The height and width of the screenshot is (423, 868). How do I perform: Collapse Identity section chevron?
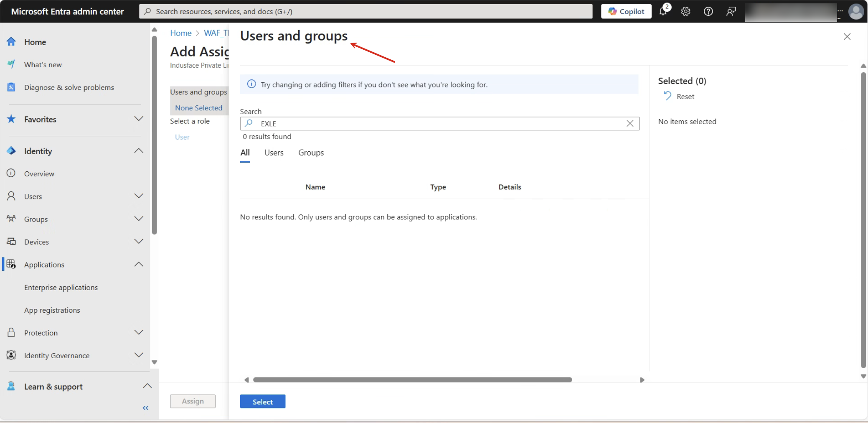(139, 150)
